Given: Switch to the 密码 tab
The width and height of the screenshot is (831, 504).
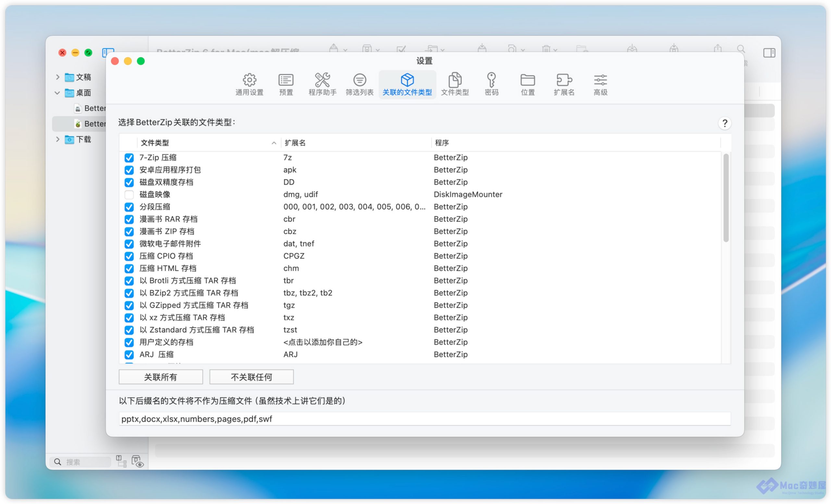Looking at the screenshot, I should pos(491,84).
